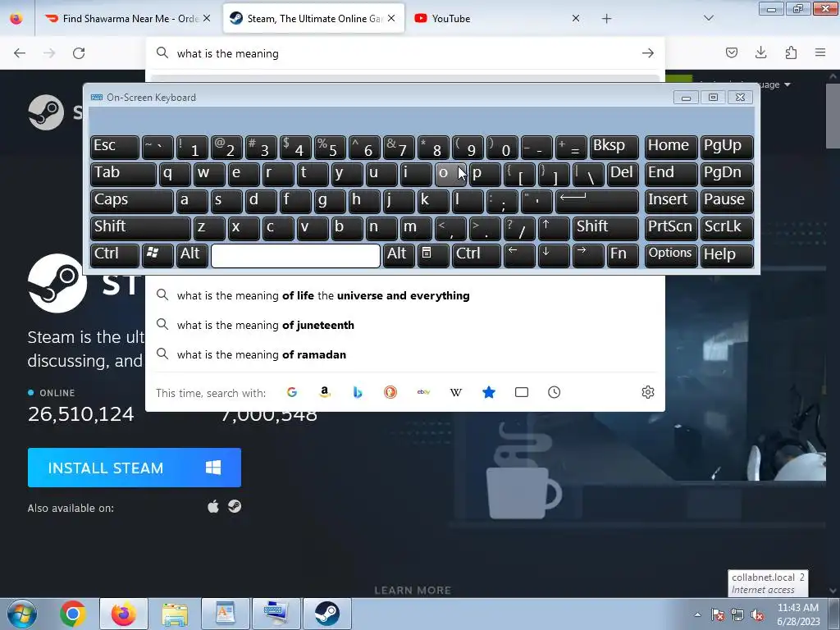Toggle the left Alt key on the keyboard
Screen dimensions: 840x630
[192, 254]
